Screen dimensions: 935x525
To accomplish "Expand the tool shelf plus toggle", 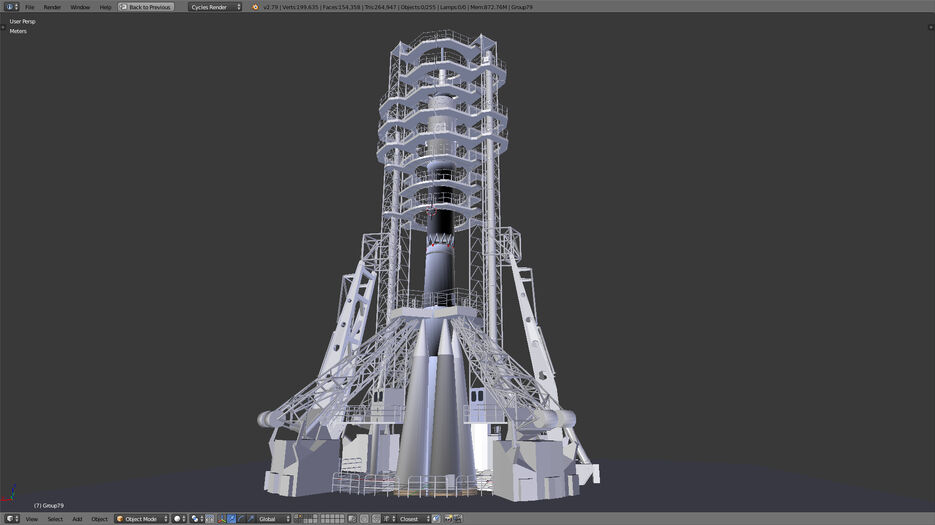I will [3, 27].
